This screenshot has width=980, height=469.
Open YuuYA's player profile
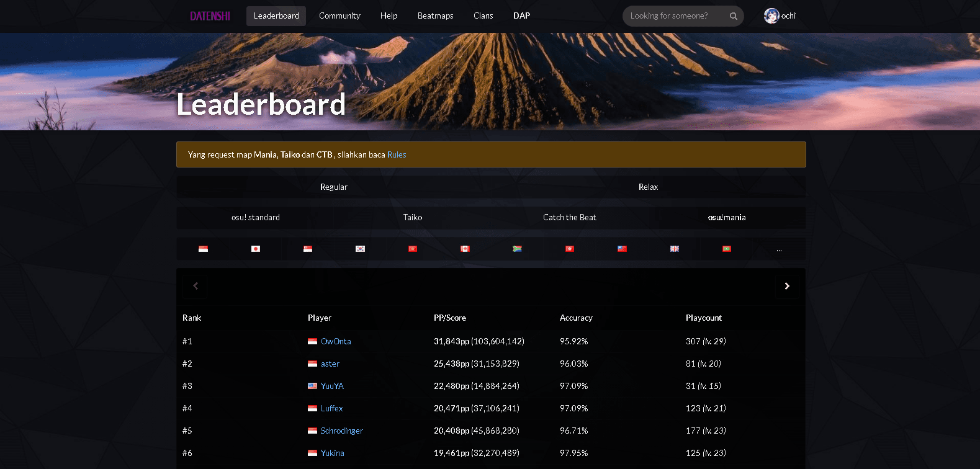coord(332,386)
